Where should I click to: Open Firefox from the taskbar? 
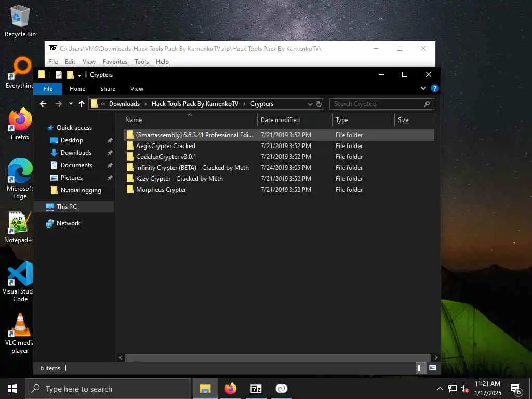point(230,389)
